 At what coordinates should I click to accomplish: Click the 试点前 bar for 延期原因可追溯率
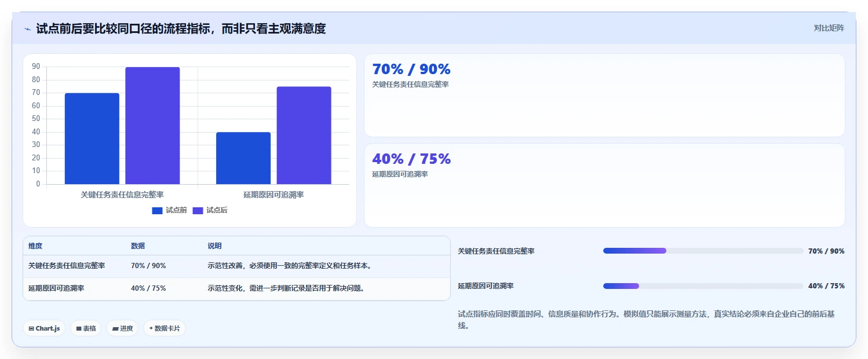[x=243, y=158]
